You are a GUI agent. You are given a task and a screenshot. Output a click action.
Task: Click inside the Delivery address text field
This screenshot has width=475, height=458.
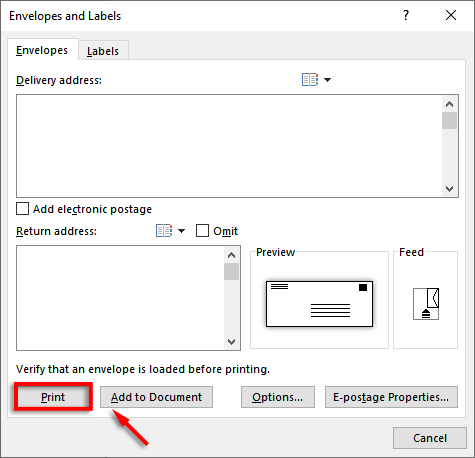coord(229,146)
